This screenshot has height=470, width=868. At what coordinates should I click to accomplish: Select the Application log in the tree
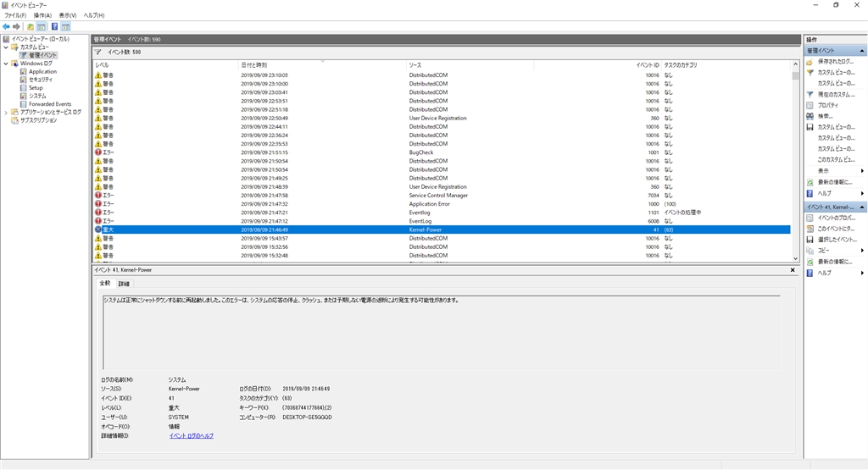(42, 71)
